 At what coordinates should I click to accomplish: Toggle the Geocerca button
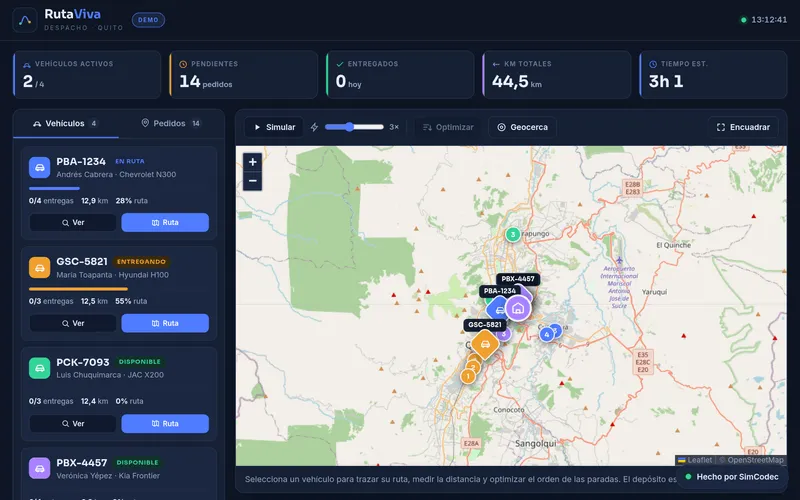522,127
